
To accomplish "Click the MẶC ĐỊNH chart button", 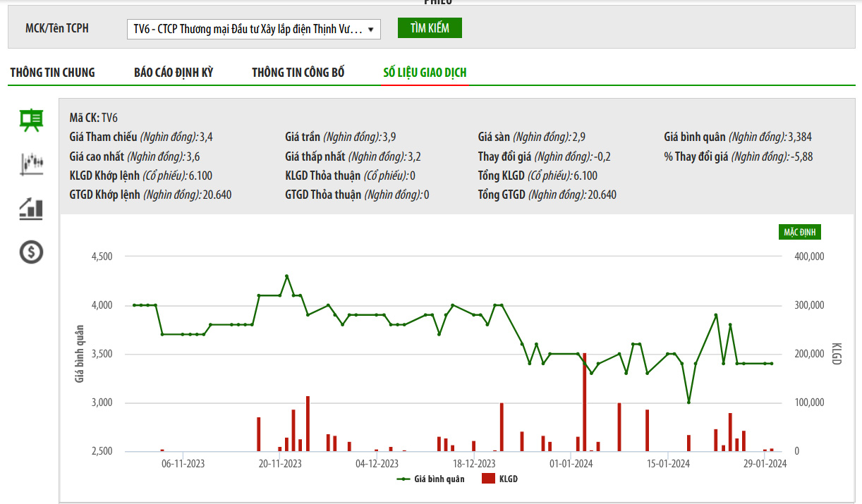I will coord(801,232).
